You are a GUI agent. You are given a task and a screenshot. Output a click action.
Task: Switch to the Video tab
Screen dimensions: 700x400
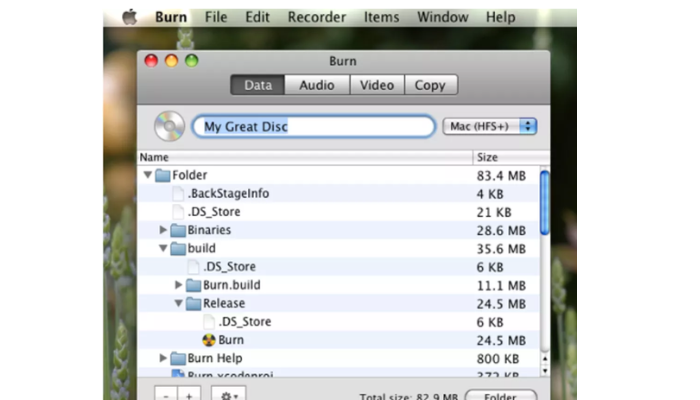click(376, 85)
